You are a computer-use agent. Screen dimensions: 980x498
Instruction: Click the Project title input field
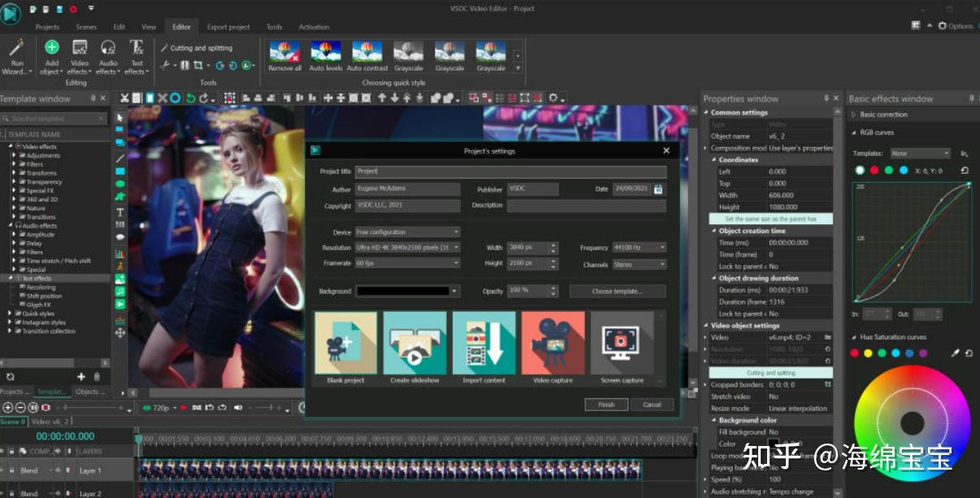(x=510, y=171)
